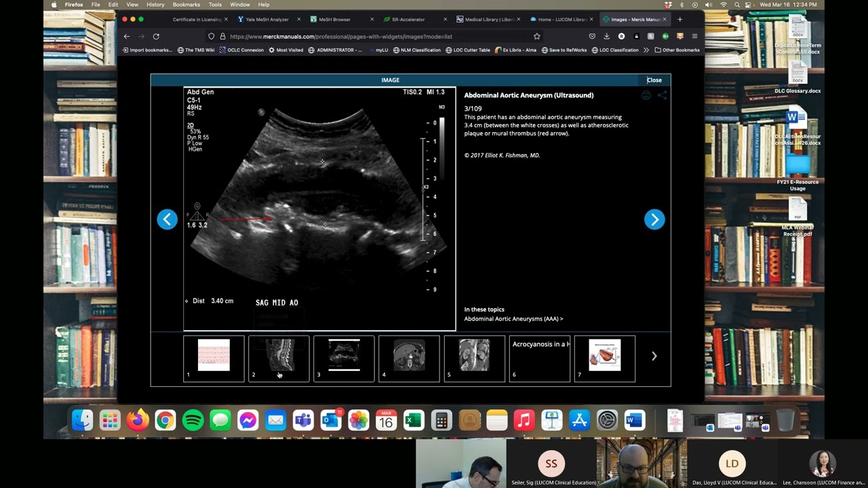The image size is (868, 488).
Task: Open the History menu in menu bar
Action: tap(155, 5)
